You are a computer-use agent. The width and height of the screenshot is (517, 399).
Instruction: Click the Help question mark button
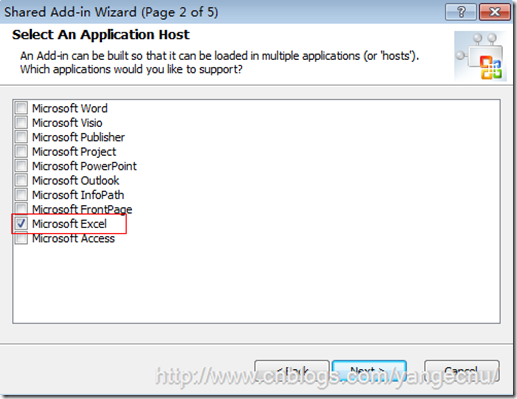460,12
